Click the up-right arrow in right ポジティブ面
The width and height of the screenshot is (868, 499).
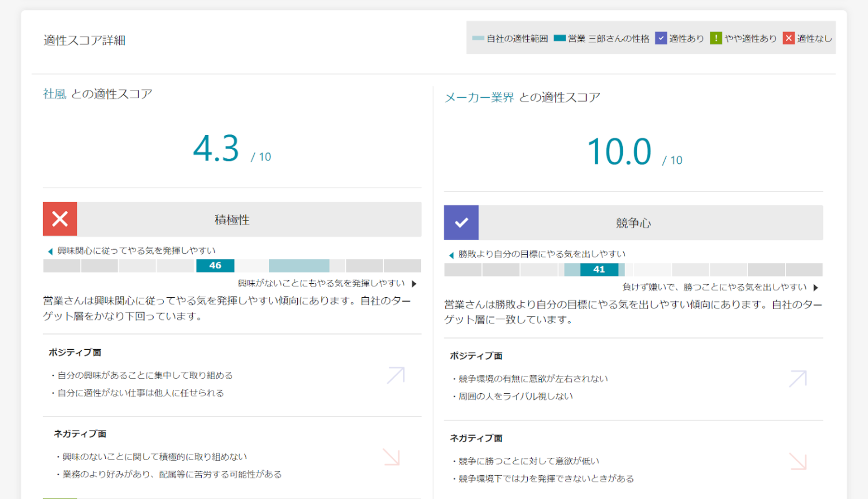pos(797,379)
